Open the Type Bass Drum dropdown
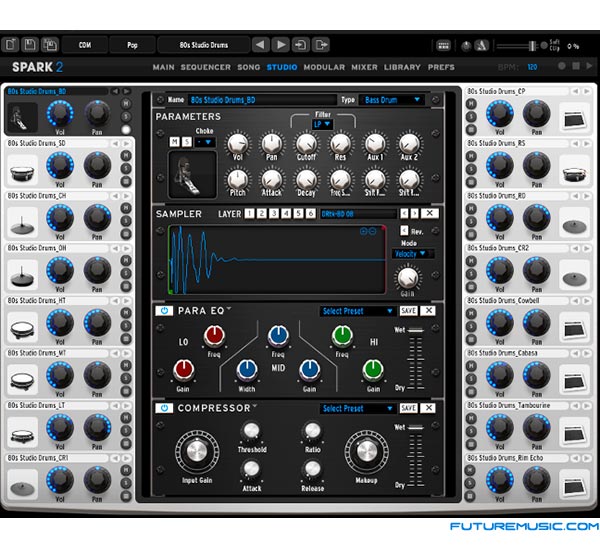 tap(392, 100)
